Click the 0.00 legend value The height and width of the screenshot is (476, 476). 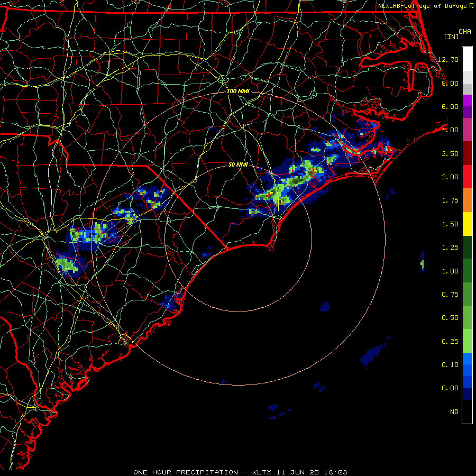(450, 388)
